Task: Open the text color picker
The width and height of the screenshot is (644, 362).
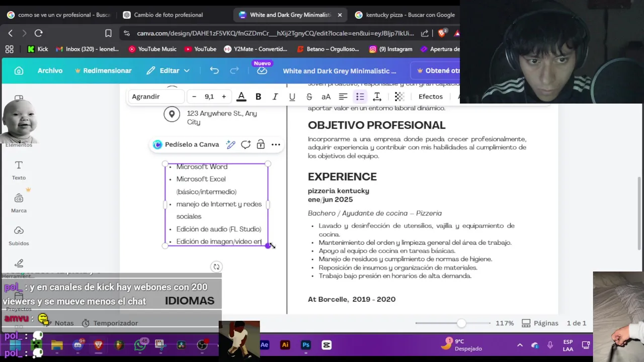Action: pyautogui.click(x=242, y=97)
